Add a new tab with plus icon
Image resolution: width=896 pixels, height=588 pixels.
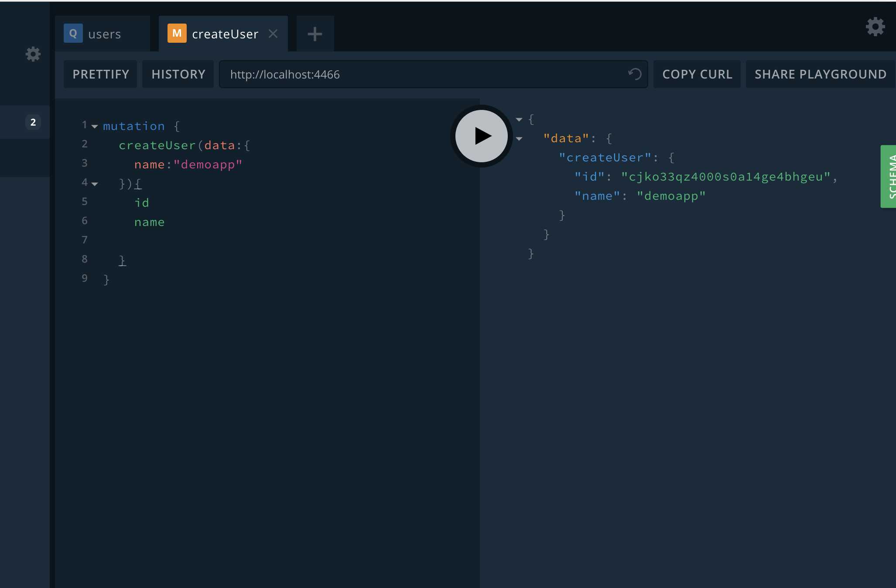tap(315, 34)
